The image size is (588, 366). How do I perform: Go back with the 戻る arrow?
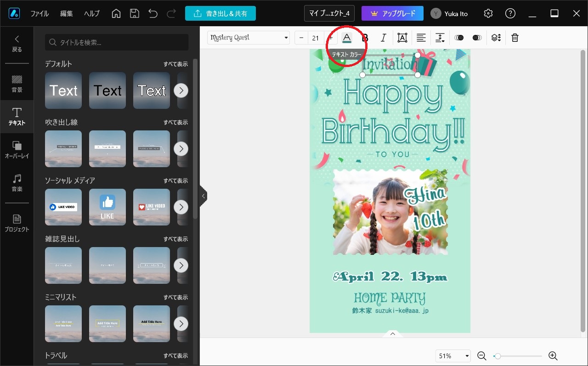tap(17, 44)
